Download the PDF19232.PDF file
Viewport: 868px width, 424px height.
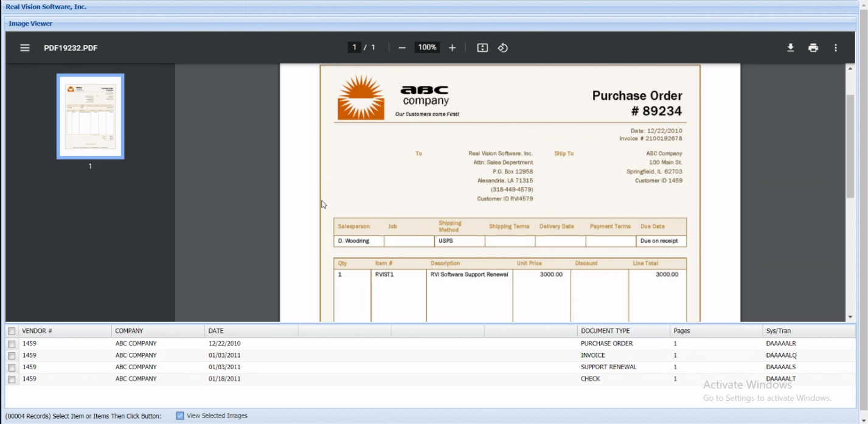pyautogui.click(x=790, y=48)
